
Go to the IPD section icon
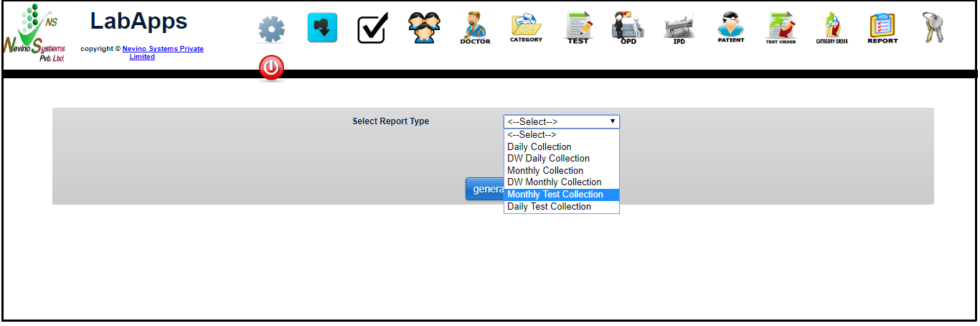[679, 28]
